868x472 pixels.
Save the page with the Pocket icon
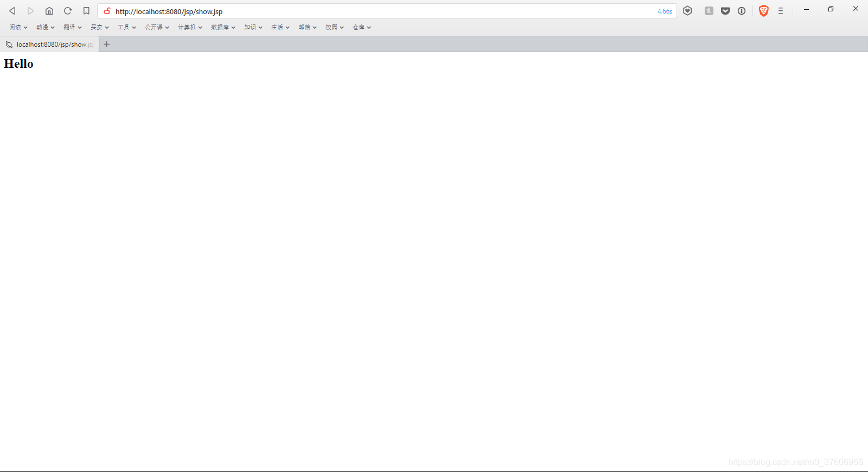click(725, 11)
